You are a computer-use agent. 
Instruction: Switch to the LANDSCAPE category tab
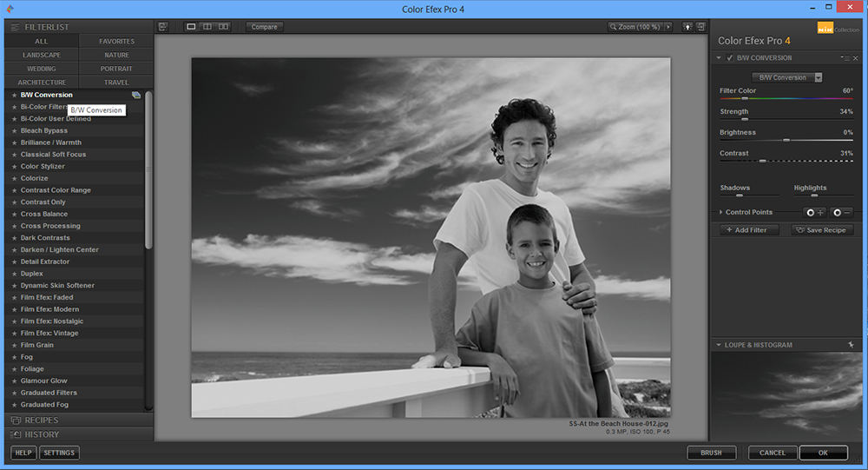tap(41, 55)
